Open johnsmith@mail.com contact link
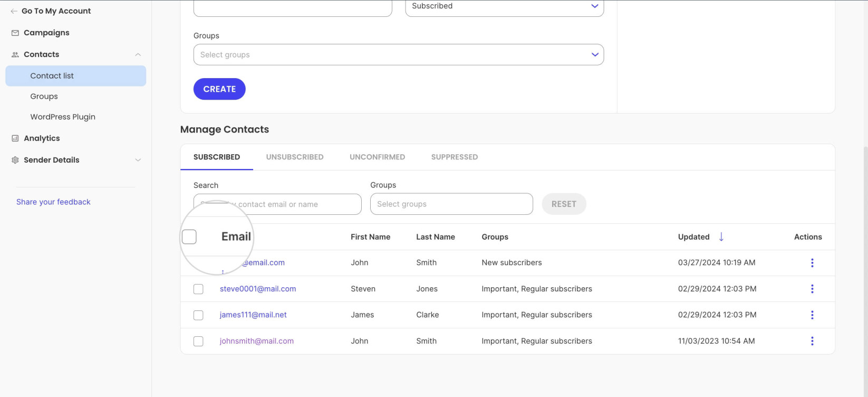This screenshot has width=868, height=397. [x=257, y=341]
